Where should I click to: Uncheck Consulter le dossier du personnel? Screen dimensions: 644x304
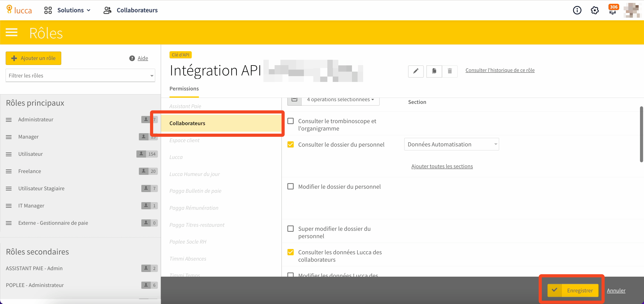click(x=290, y=144)
